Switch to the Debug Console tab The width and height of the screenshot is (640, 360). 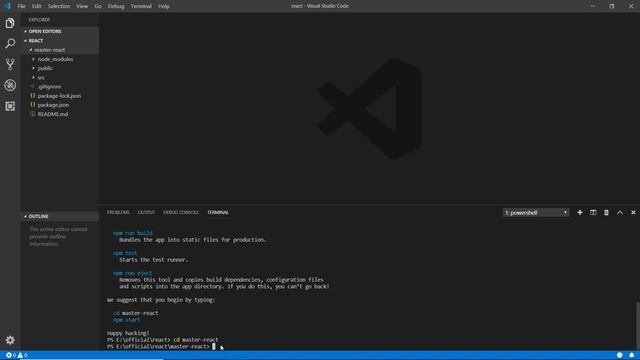tap(181, 212)
